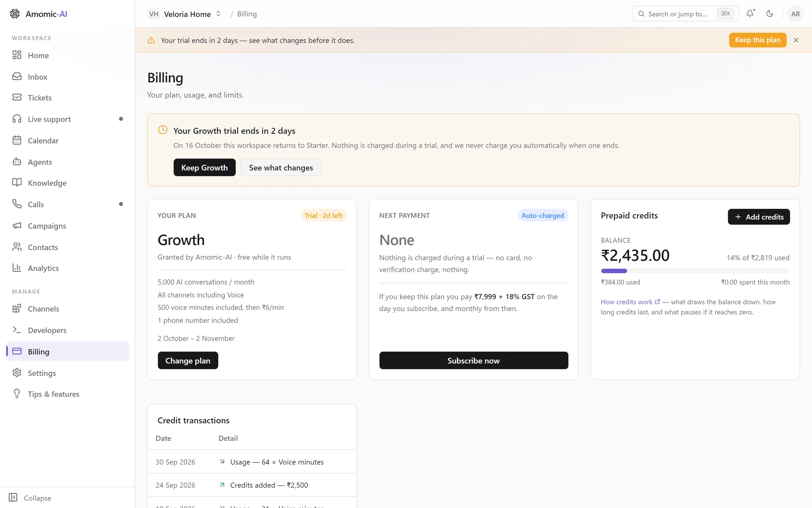Open Live support section

[x=67, y=119]
